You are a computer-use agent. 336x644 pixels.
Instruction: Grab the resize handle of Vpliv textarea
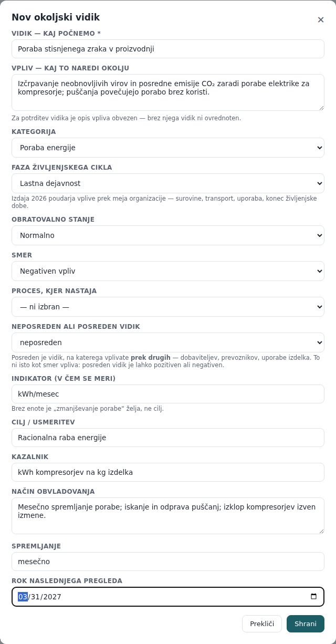point(321,107)
